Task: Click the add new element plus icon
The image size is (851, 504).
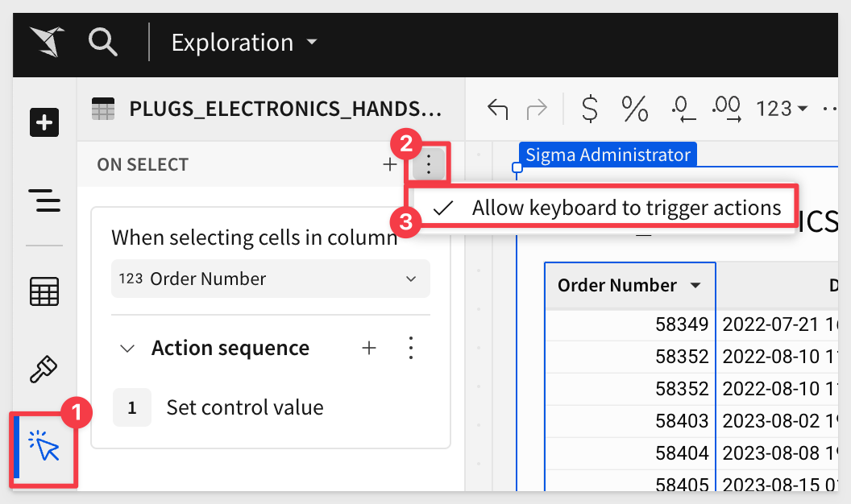Action: pos(44,123)
